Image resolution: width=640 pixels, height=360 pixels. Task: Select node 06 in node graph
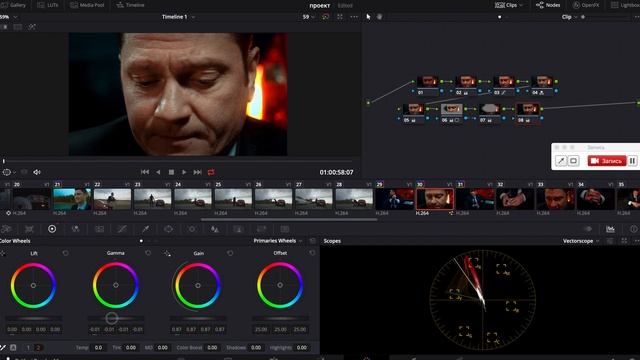(x=451, y=109)
